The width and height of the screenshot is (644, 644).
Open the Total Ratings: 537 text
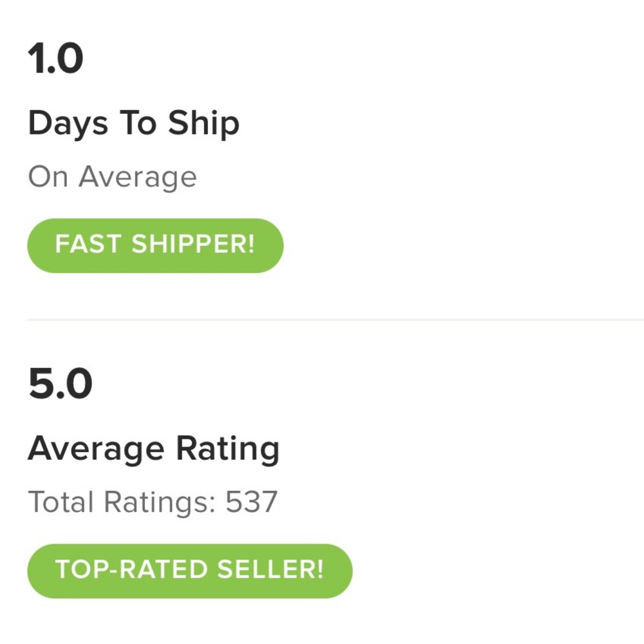coord(153,502)
